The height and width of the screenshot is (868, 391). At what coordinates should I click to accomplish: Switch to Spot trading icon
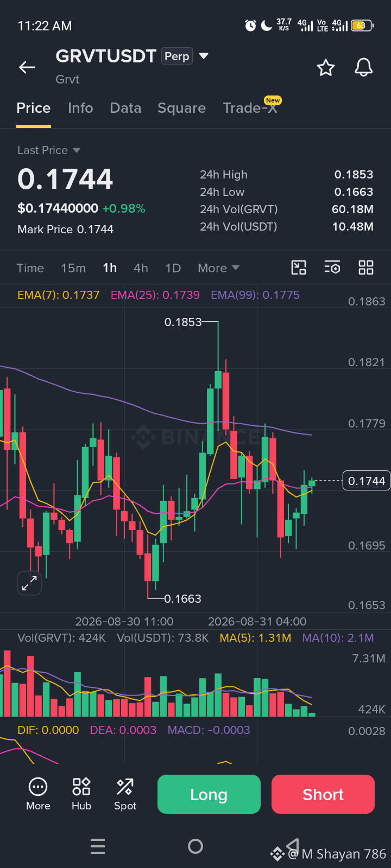coord(125,794)
